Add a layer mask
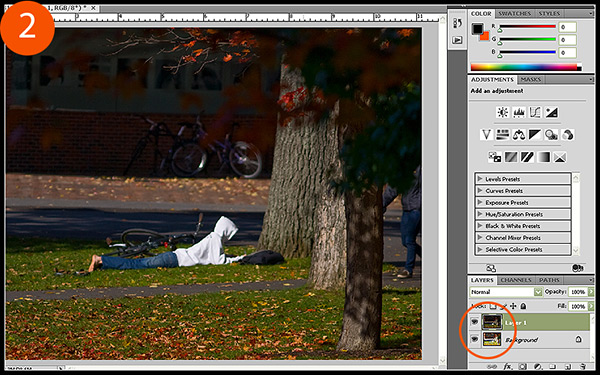The width and height of the screenshot is (600, 375). click(523, 367)
